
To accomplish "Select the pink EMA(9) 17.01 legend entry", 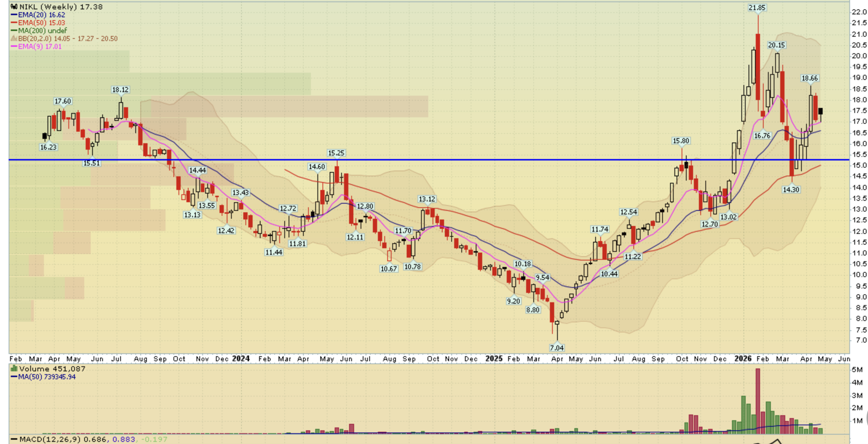I will pos(36,46).
